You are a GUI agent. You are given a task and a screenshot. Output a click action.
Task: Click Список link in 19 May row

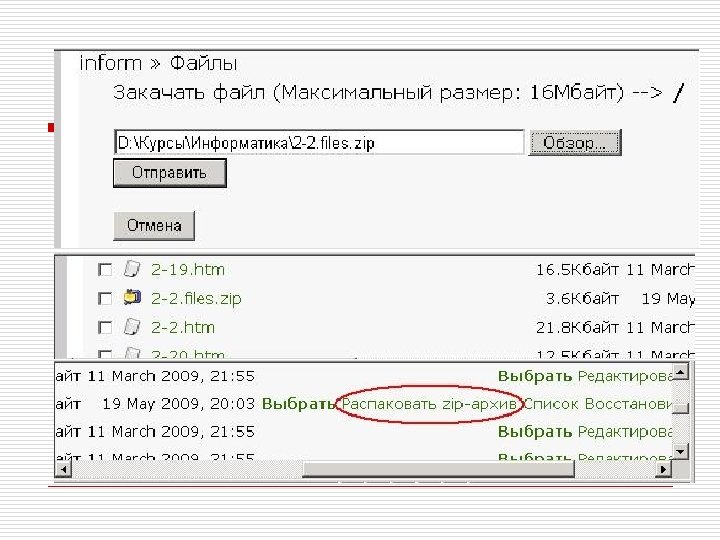click(551, 404)
